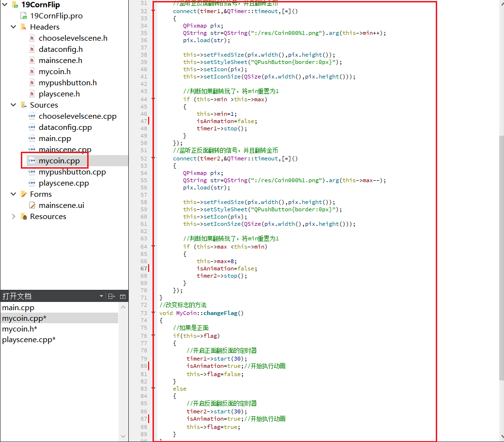
Task: Switch to main.cpp in open documents
Action: pyautogui.click(x=18, y=308)
